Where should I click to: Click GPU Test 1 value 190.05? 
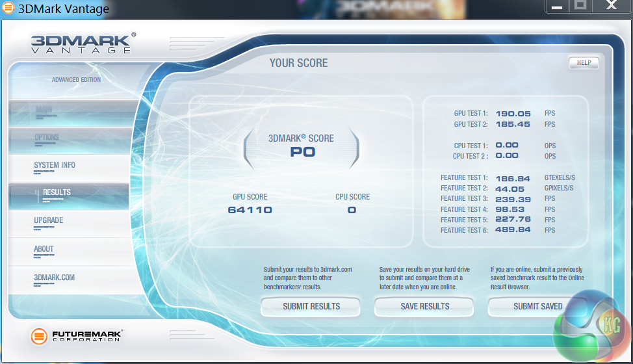pyautogui.click(x=513, y=114)
